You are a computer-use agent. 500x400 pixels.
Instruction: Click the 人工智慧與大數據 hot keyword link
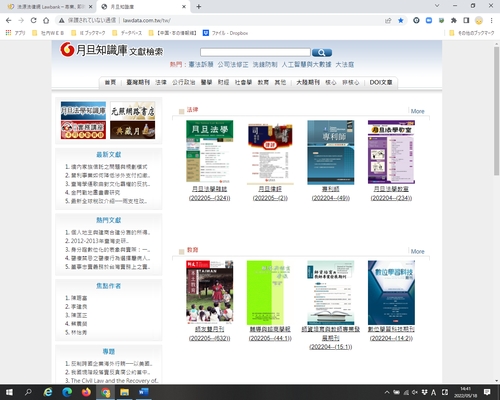point(306,64)
